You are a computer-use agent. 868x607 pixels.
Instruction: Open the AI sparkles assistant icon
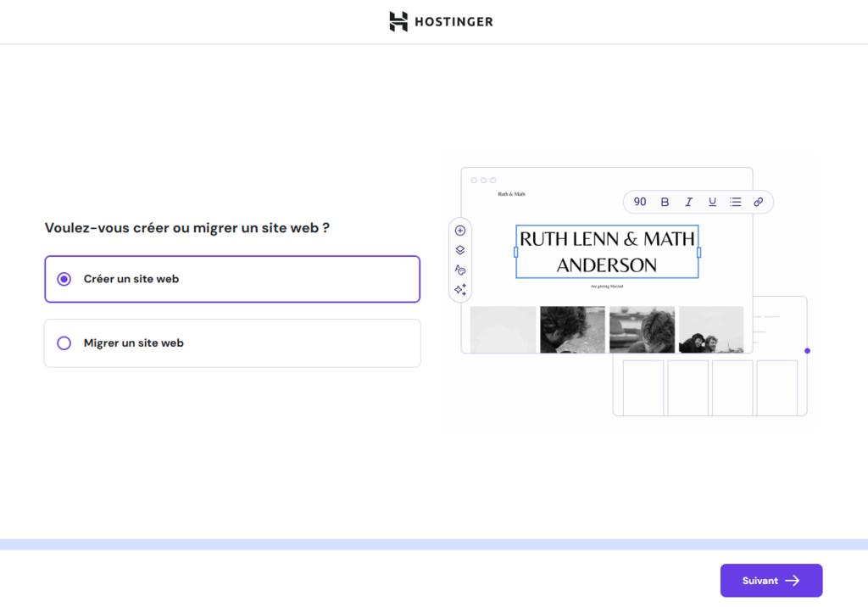[459, 289]
